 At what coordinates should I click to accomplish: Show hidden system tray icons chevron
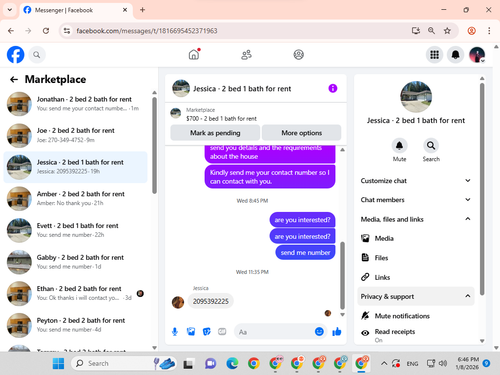[x=384, y=363]
